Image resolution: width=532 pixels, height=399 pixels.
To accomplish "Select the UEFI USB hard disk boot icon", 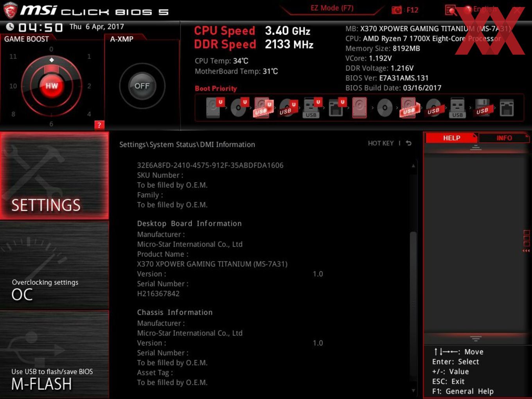I will pos(263,107).
